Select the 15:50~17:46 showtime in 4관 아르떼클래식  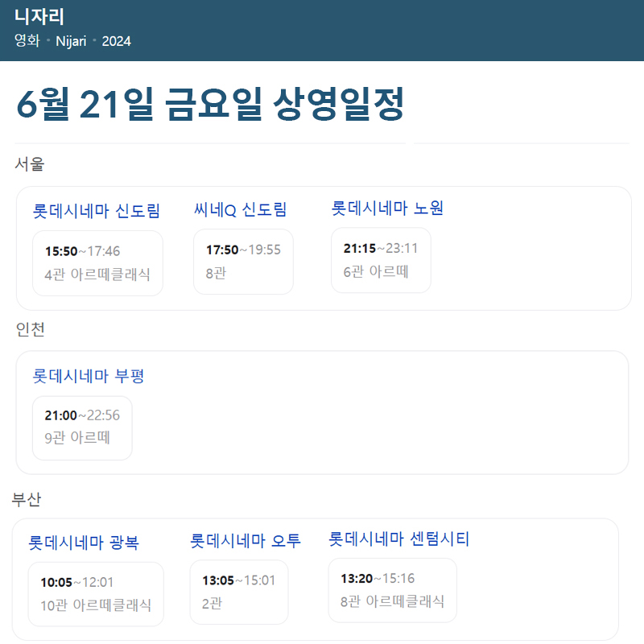[x=97, y=263]
